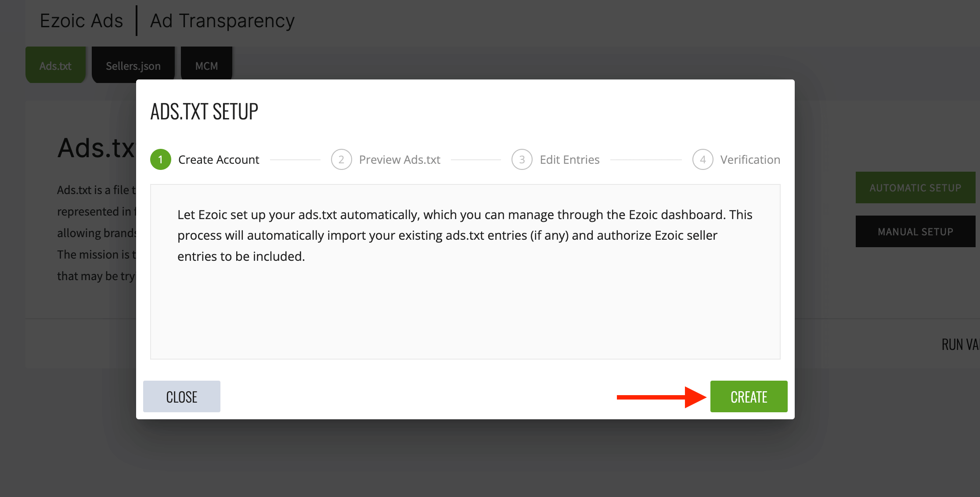Click the CLOSE button in dialog
Viewport: 980px width, 497px height.
(182, 396)
